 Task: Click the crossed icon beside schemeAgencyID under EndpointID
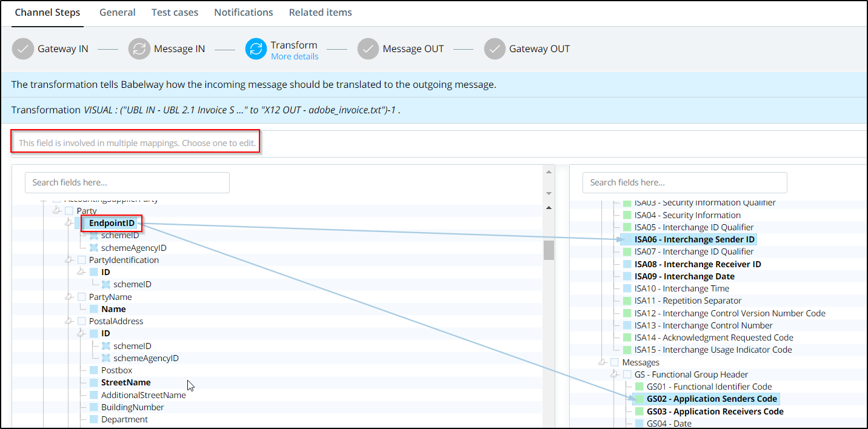point(93,248)
